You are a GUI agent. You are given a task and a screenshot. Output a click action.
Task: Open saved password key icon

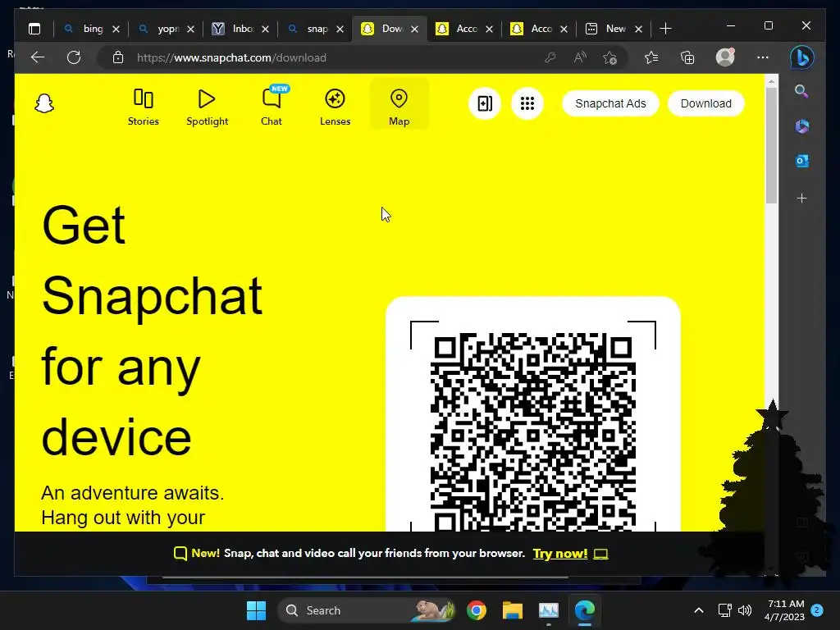550,57
